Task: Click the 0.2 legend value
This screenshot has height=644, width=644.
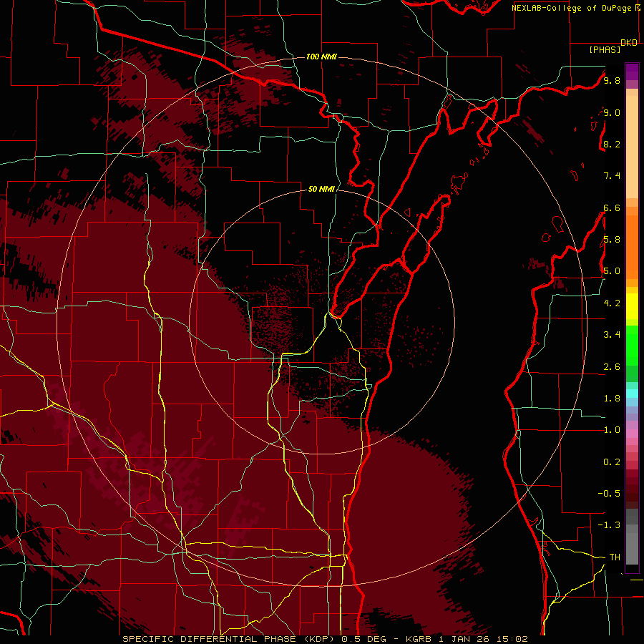Action: 612,462
